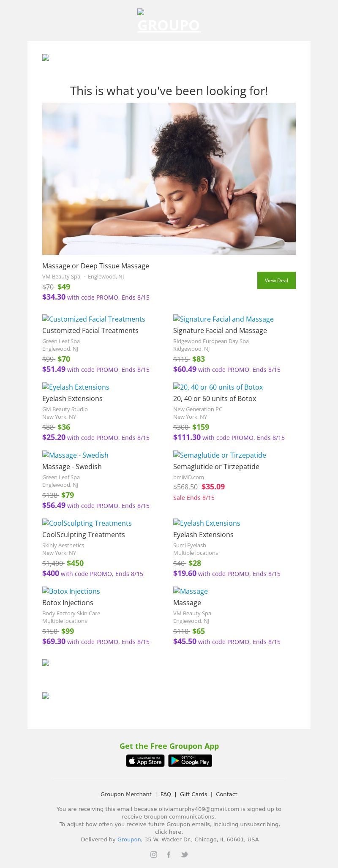338x868 pixels.
Task: Open the Groupon Merchant footer link
Action: [x=126, y=794]
